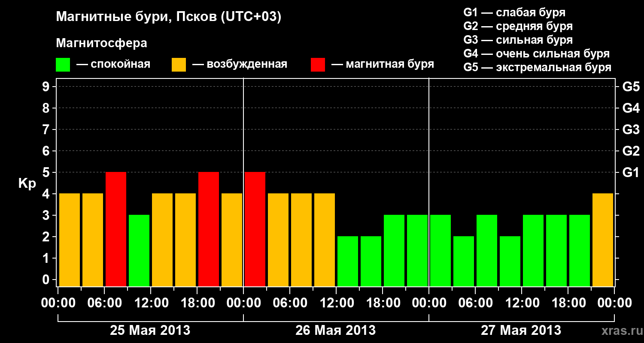The width and height of the screenshot is (644, 343).
Task: Click the '25 Мая 2013' date label
Action: coord(150,331)
